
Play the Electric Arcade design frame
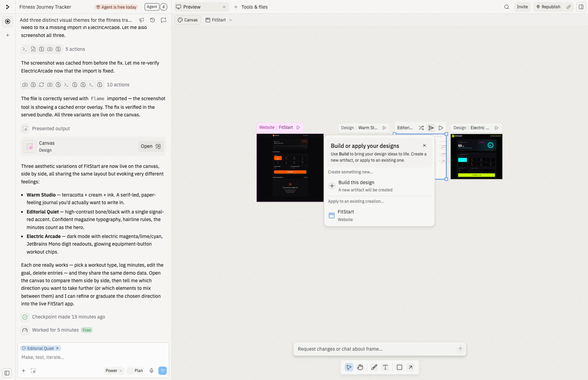click(x=497, y=128)
